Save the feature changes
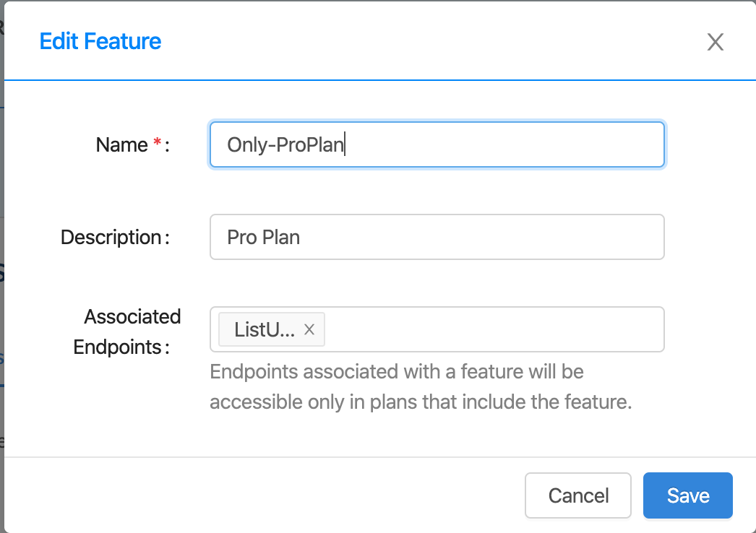 [687, 495]
